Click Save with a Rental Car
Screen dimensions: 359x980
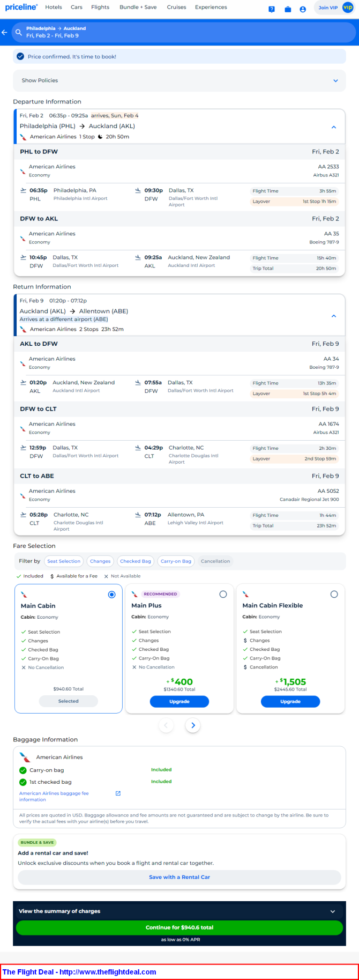[179, 877]
